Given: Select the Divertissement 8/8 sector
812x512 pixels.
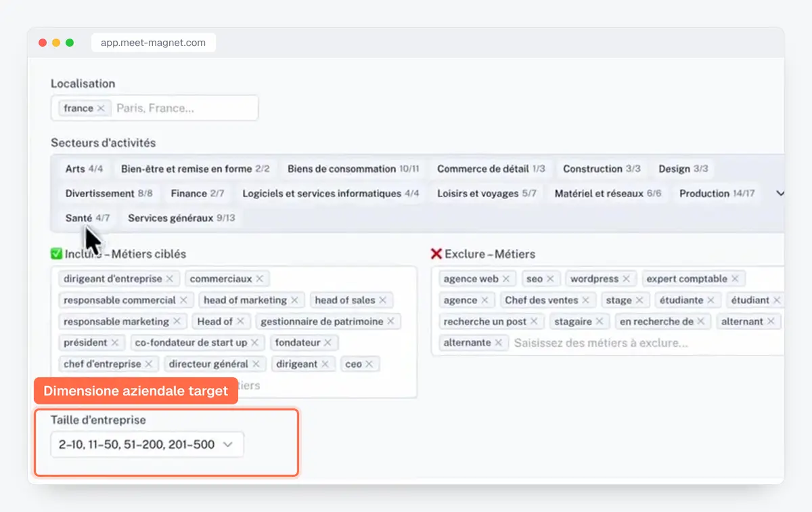Looking at the screenshot, I should 109,194.
